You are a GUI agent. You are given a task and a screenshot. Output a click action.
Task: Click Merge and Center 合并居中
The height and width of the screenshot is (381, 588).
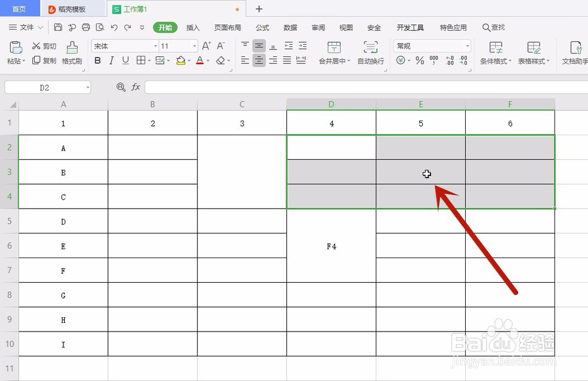[x=334, y=53]
